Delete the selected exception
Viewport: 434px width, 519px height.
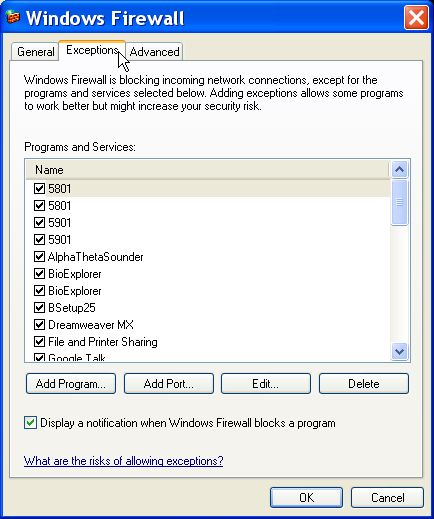(x=364, y=384)
